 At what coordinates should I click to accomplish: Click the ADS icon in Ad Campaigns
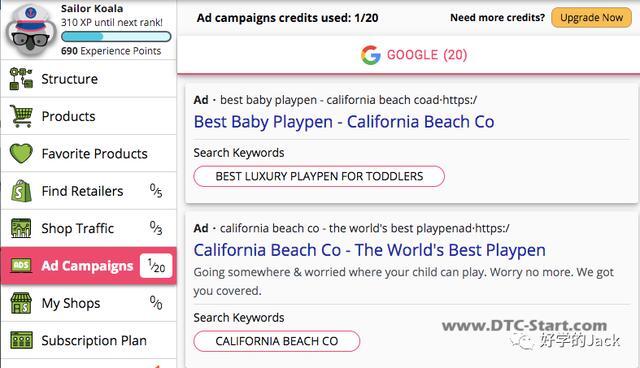coord(21,266)
